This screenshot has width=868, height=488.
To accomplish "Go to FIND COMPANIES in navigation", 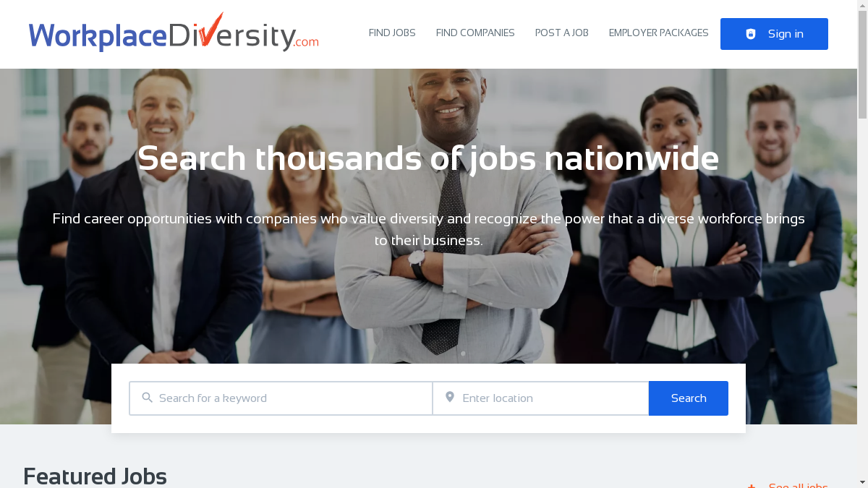I will pyautogui.click(x=475, y=33).
